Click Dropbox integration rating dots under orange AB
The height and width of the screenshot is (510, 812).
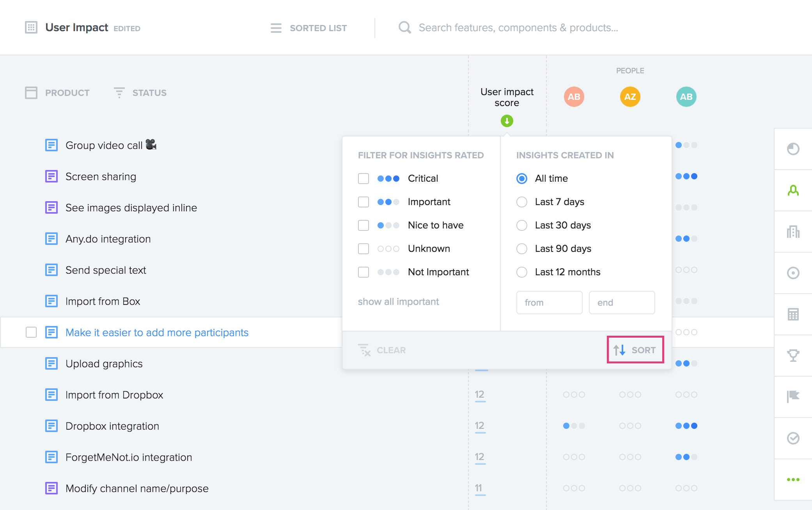574,426
